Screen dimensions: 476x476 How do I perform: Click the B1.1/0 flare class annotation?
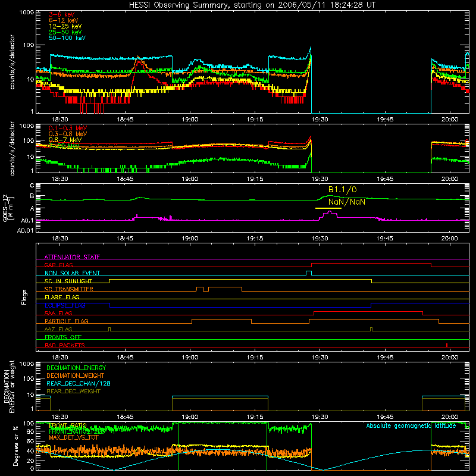pyautogui.click(x=343, y=190)
